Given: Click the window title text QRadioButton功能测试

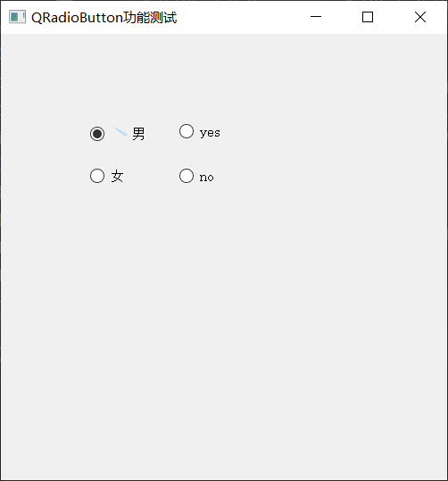Looking at the screenshot, I should [104, 17].
